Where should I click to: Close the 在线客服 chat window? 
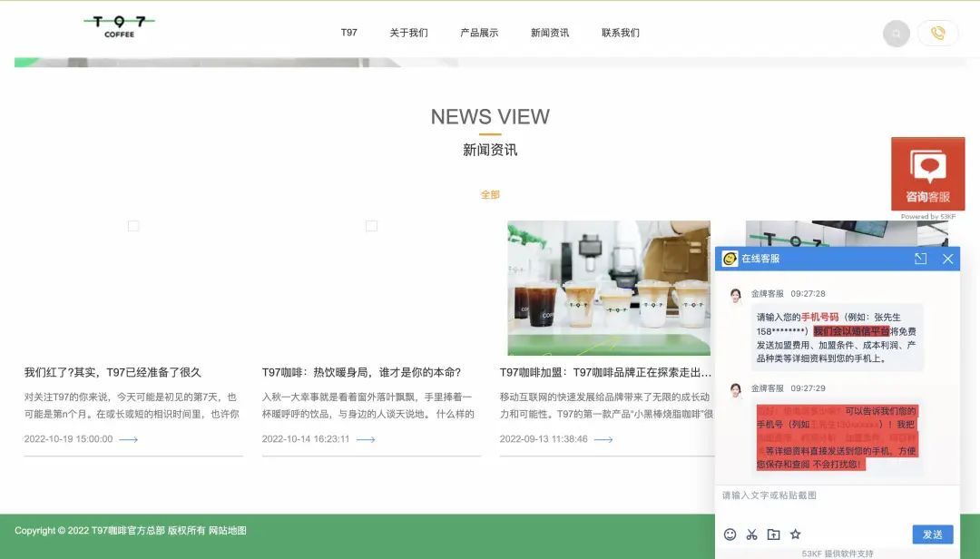click(x=948, y=259)
